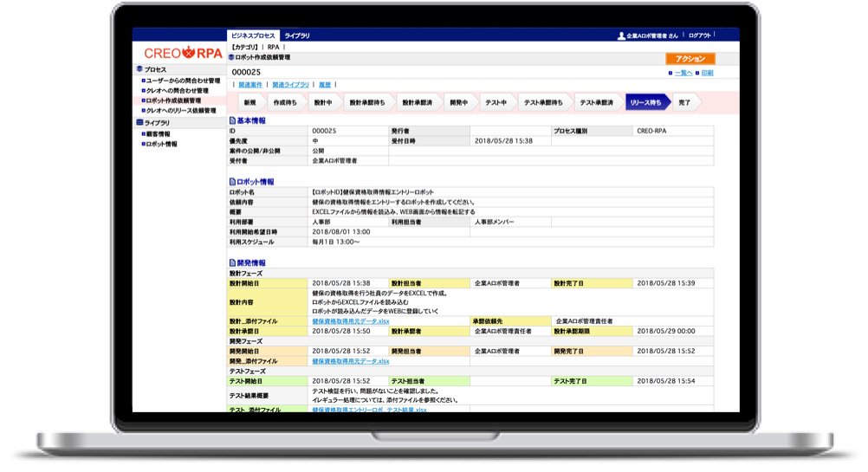
Task: Open ロボット情報 in the sidebar library
Action: (161, 144)
